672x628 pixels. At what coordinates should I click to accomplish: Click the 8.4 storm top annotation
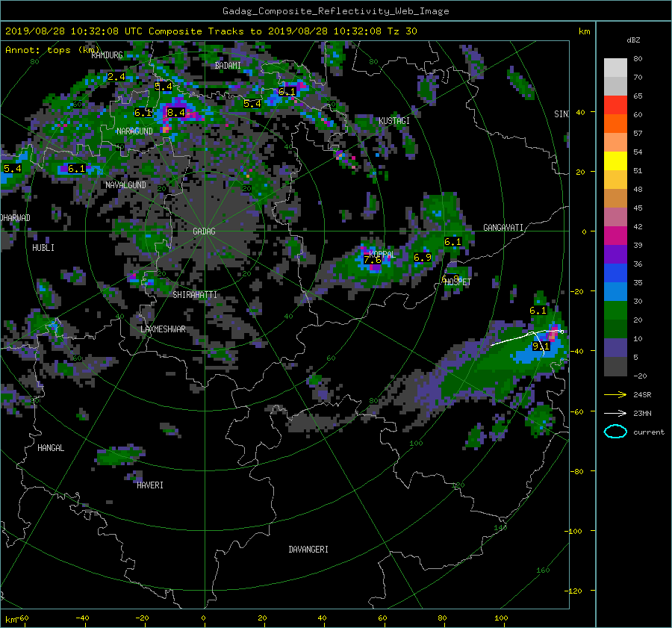pyautogui.click(x=176, y=113)
